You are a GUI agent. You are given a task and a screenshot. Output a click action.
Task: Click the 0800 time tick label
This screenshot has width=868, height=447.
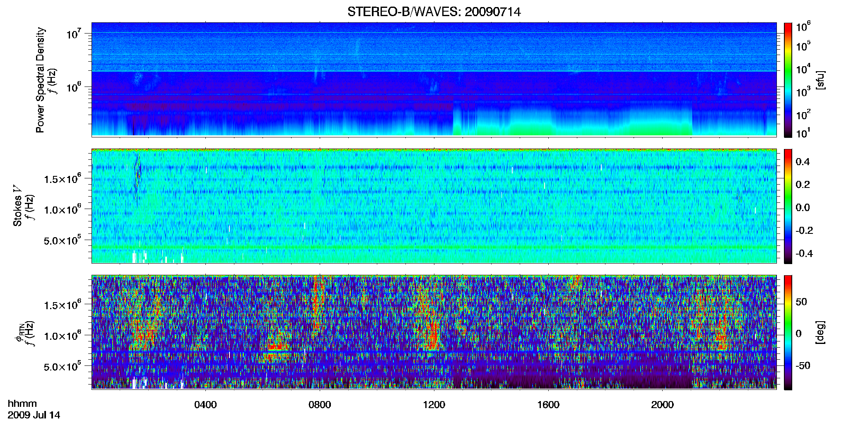[x=320, y=405]
